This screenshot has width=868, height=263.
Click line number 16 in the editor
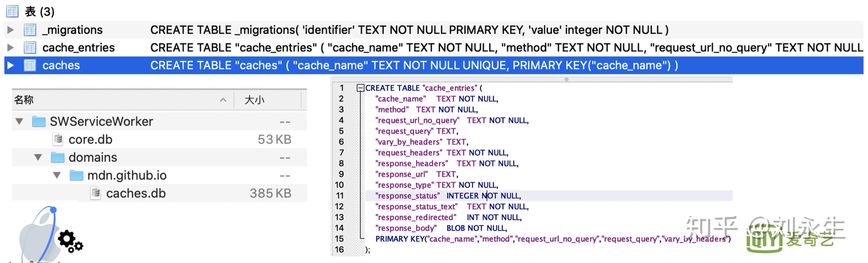tap(340, 250)
